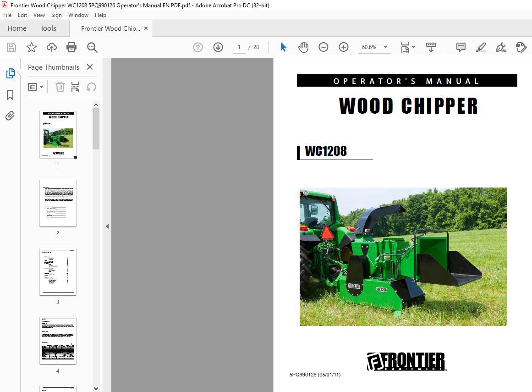Screen dimensions: 532x392
Task: Switch to the Tools tab
Action: click(x=48, y=28)
